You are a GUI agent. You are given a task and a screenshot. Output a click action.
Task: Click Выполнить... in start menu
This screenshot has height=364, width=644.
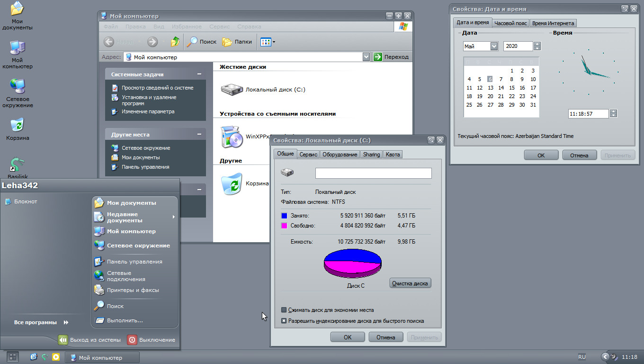(134, 320)
